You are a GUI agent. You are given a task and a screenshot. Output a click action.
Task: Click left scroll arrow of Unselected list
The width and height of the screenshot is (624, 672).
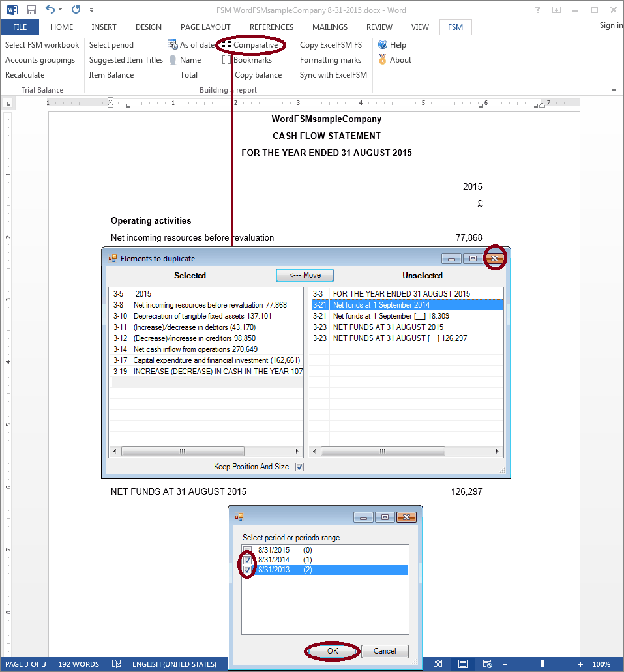tap(314, 451)
